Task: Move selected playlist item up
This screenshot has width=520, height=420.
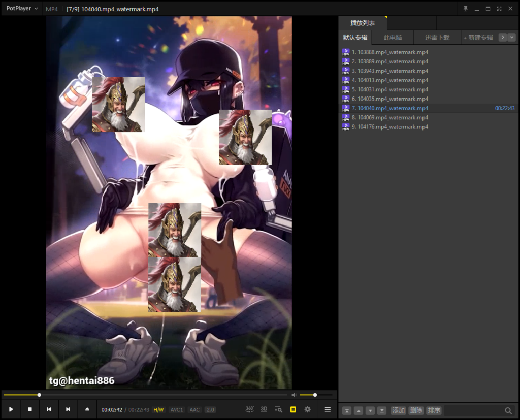Action: click(359, 411)
